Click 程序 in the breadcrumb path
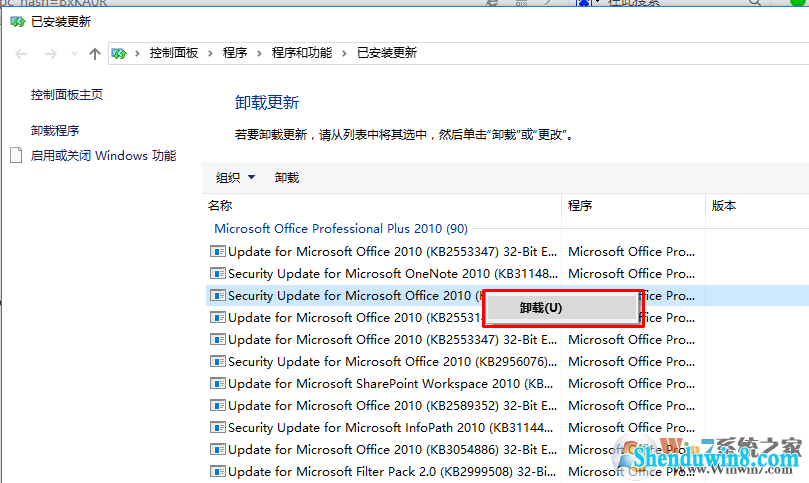809x483 pixels. pos(235,53)
